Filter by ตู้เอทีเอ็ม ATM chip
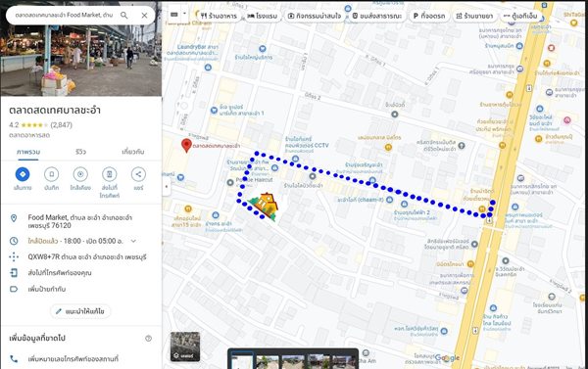The height and width of the screenshot is (369, 588). click(520, 16)
